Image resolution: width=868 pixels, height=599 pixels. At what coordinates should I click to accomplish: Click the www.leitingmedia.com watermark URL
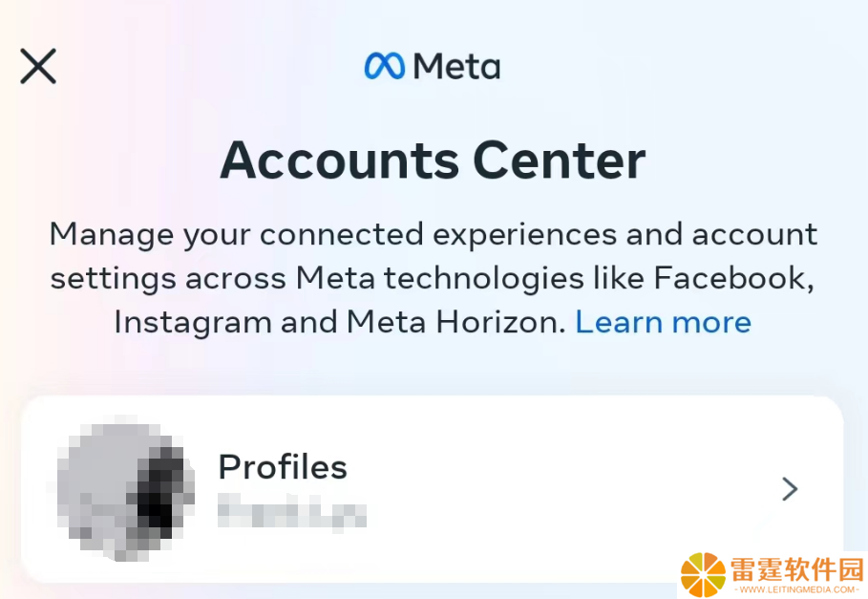pyautogui.click(x=797, y=589)
